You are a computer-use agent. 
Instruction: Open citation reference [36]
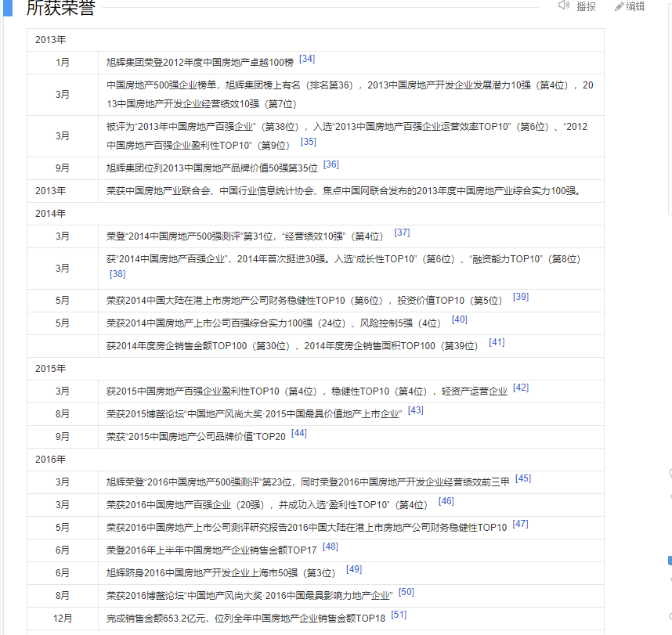pyautogui.click(x=331, y=164)
